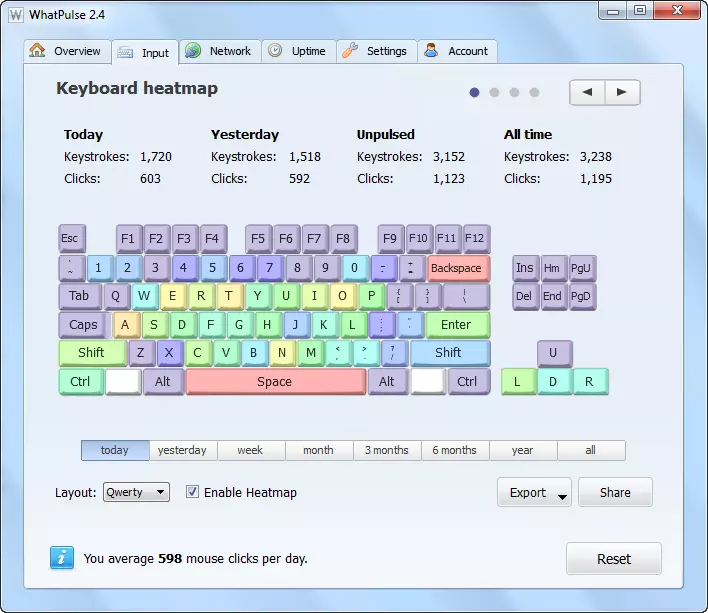Select the third page indicator dot
Screen dimensions: 708x613
pyautogui.click(x=514, y=93)
